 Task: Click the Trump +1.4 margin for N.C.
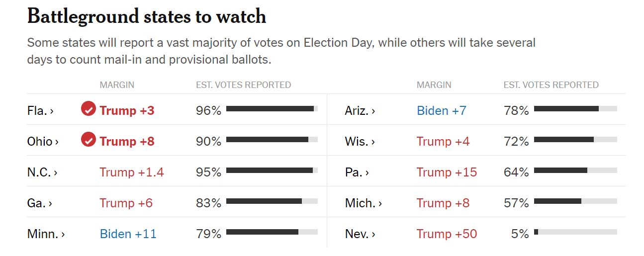(x=132, y=172)
